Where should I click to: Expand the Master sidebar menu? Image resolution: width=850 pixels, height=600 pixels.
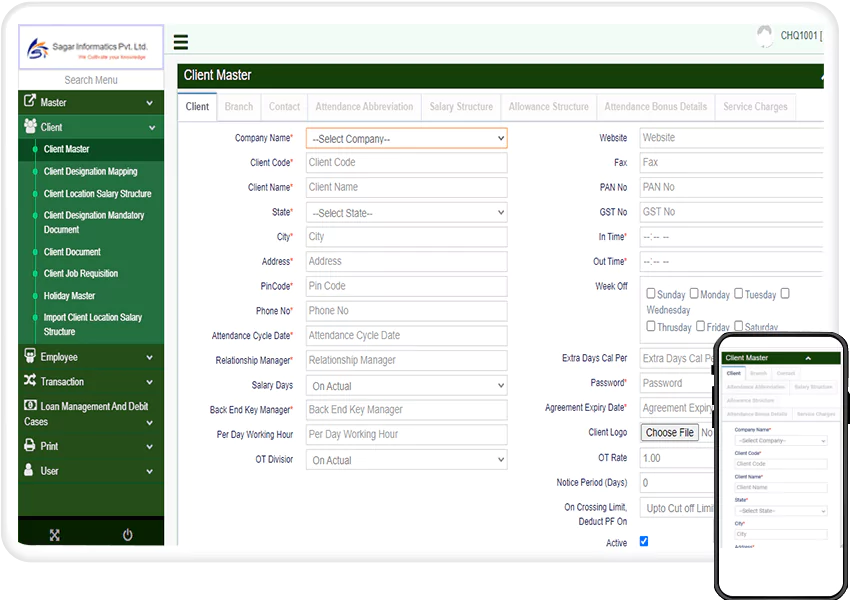(x=90, y=102)
